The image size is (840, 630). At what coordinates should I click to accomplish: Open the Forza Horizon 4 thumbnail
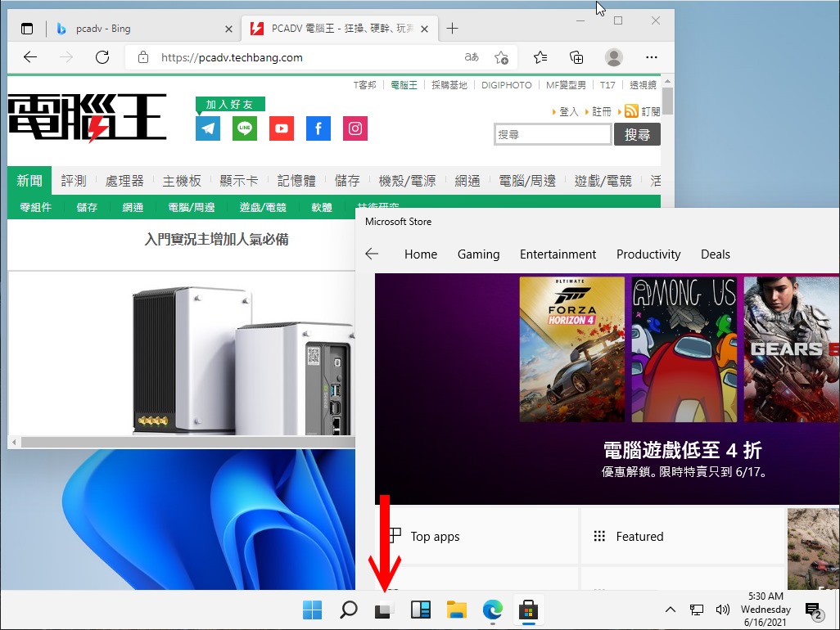tap(571, 349)
